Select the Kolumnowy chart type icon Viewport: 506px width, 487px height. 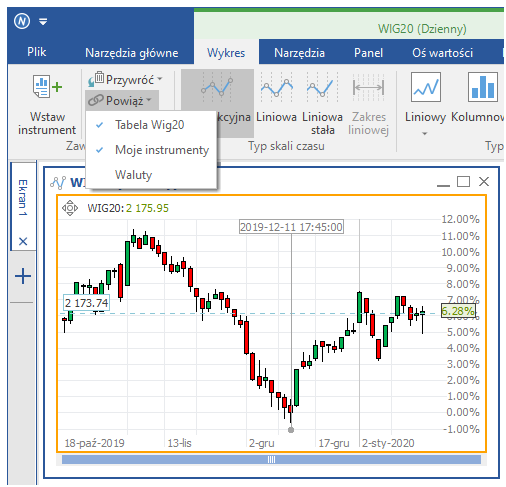pyautogui.click(x=483, y=87)
